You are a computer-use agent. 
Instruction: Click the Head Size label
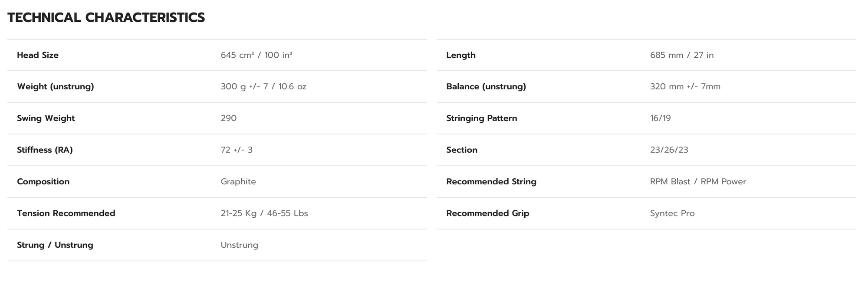[x=38, y=55]
